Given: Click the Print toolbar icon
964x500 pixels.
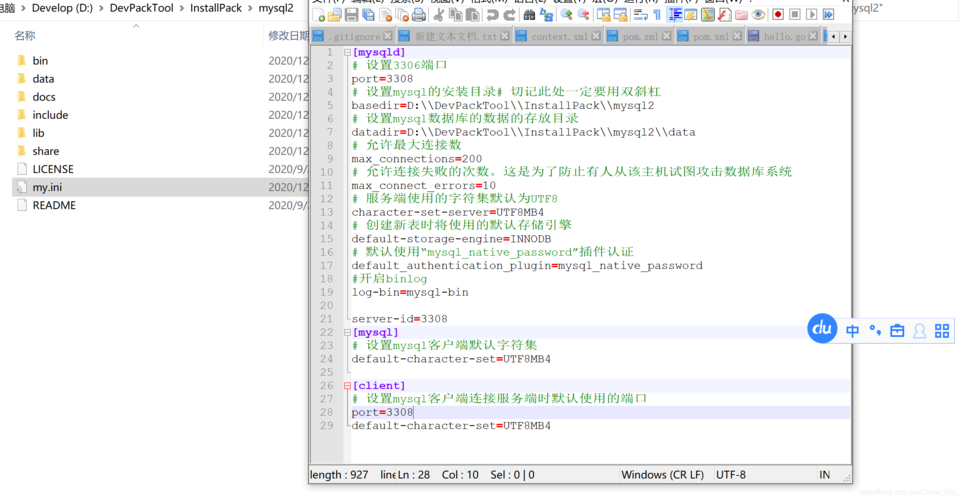Looking at the screenshot, I should click(419, 15).
